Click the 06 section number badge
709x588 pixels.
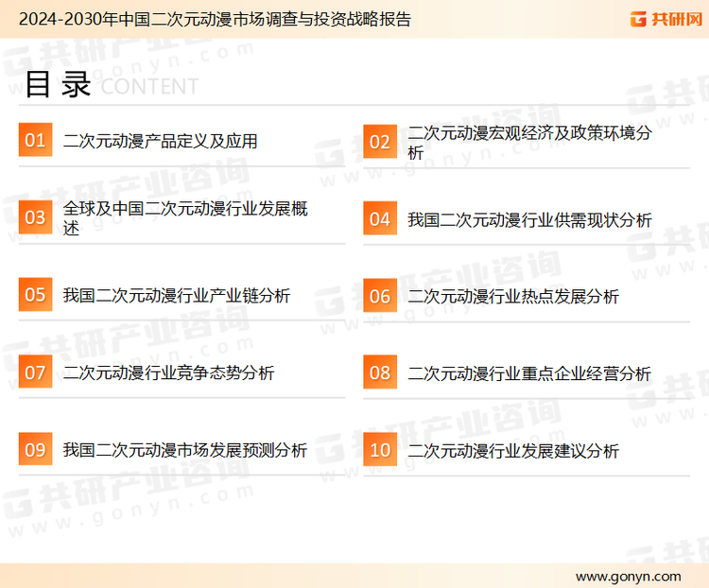pyautogui.click(x=380, y=296)
